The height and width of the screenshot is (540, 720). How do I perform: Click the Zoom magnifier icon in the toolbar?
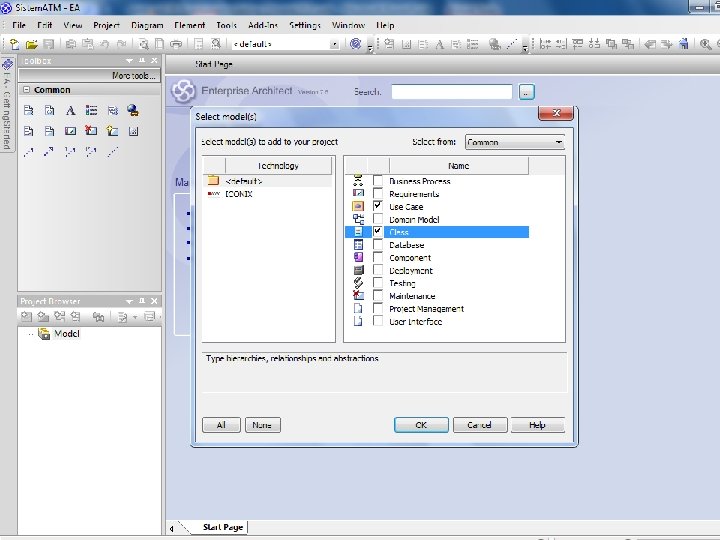pos(705,44)
